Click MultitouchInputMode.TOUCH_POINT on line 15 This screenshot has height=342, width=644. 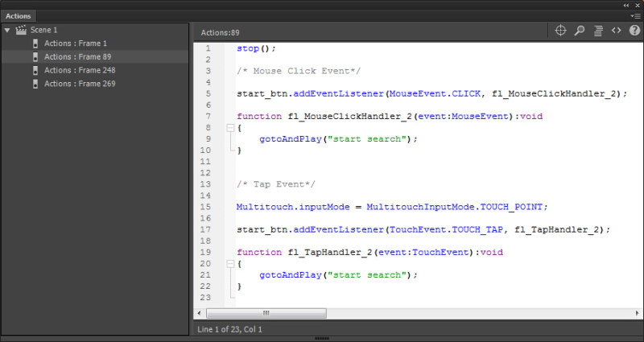(454, 207)
